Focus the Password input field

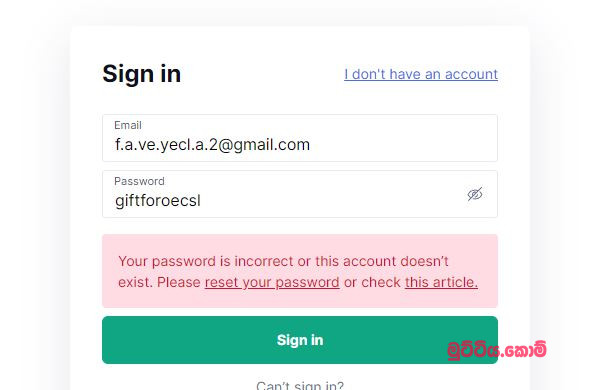click(x=300, y=194)
